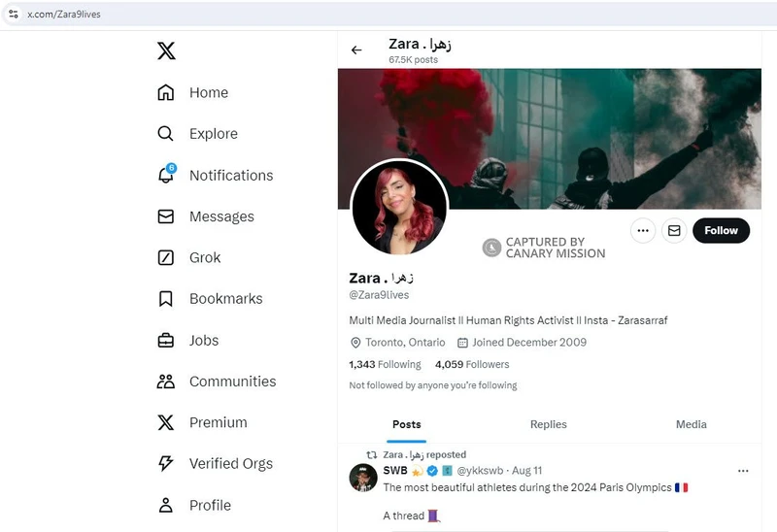The width and height of the screenshot is (777, 532).
Task: Open Bookmarks in sidebar
Action: 210,299
